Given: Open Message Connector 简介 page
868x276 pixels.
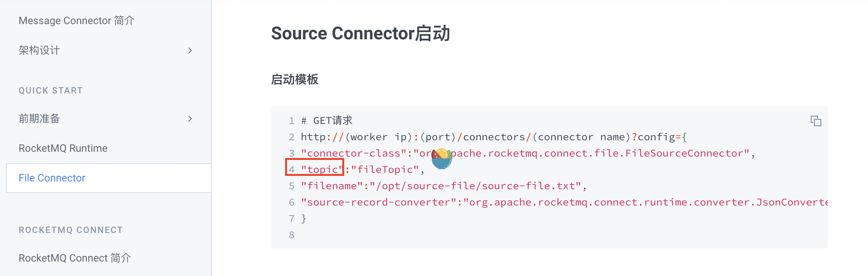Looking at the screenshot, I should point(76,21).
